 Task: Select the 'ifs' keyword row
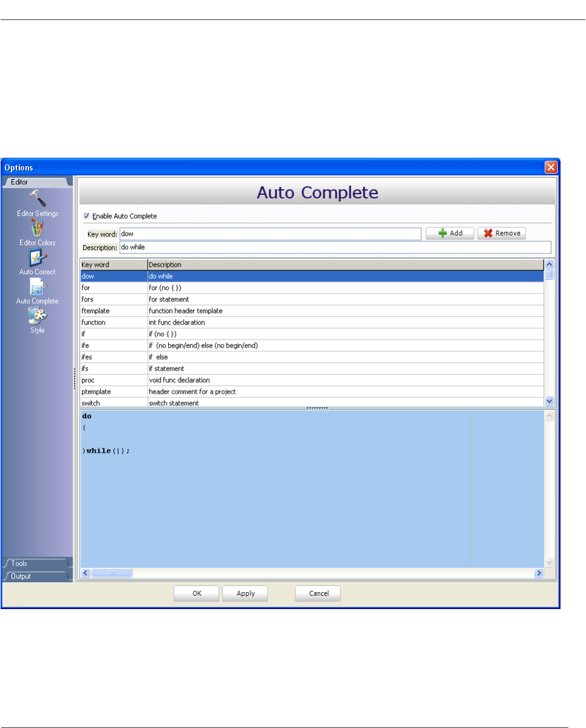pos(312,368)
